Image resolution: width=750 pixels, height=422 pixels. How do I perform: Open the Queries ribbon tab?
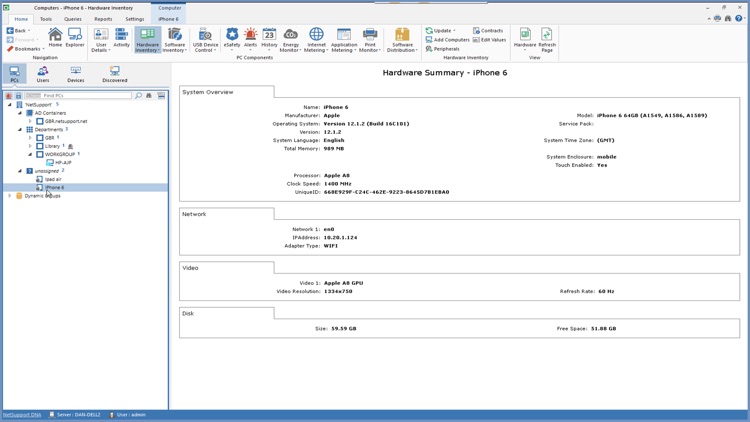click(73, 19)
